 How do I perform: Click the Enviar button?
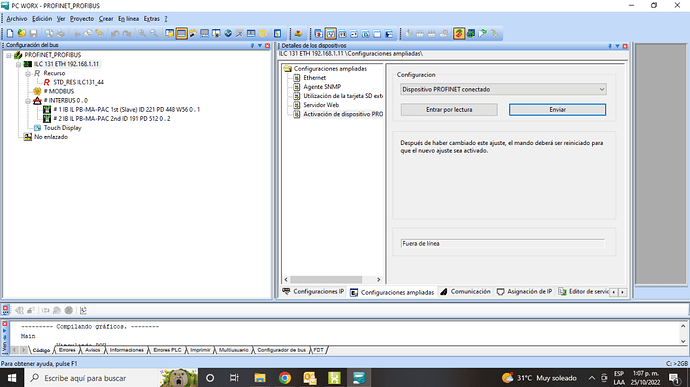click(557, 110)
